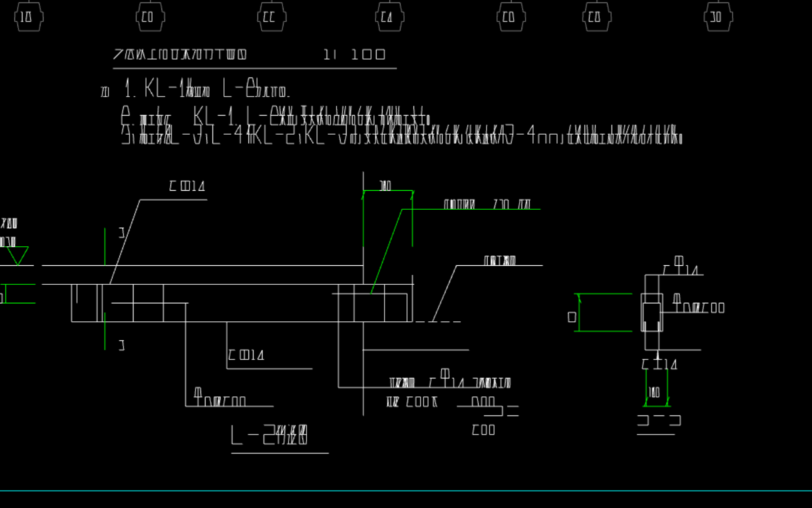This screenshot has width=812, height=508.
Task: Select the vertical column centerline below beam
Action: [363, 369]
